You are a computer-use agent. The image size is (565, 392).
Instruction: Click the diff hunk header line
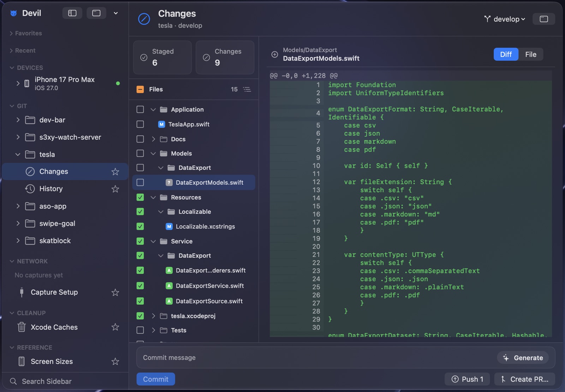tap(411, 76)
